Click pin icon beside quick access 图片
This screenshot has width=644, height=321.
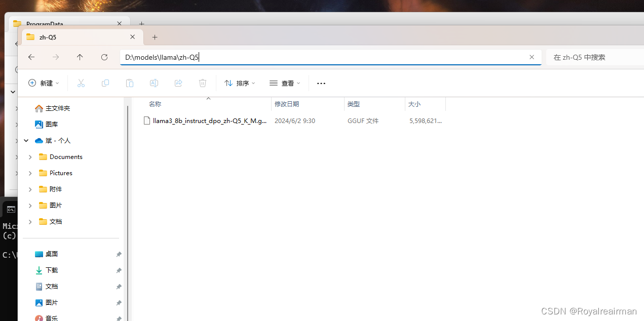click(119, 303)
